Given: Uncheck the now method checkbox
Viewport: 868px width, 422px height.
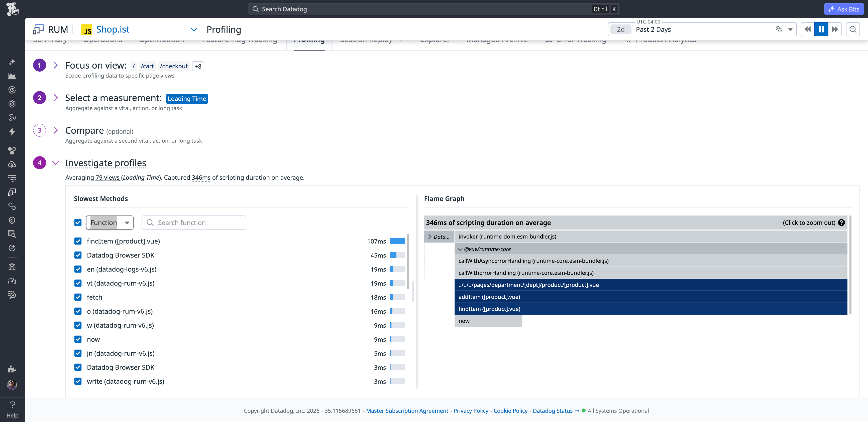Looking at the screenshot, I should point(78,339).
